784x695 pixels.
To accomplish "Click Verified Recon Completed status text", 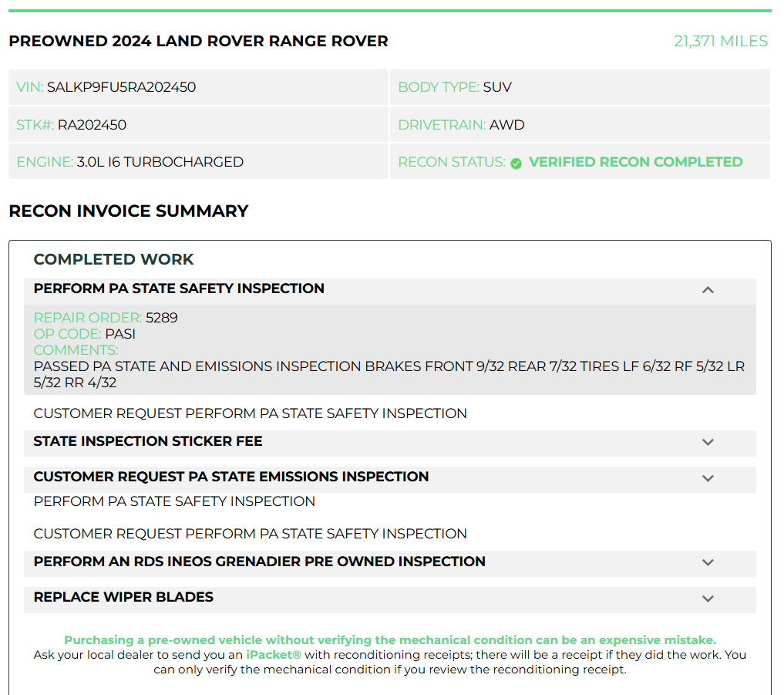I will [635, 162].
